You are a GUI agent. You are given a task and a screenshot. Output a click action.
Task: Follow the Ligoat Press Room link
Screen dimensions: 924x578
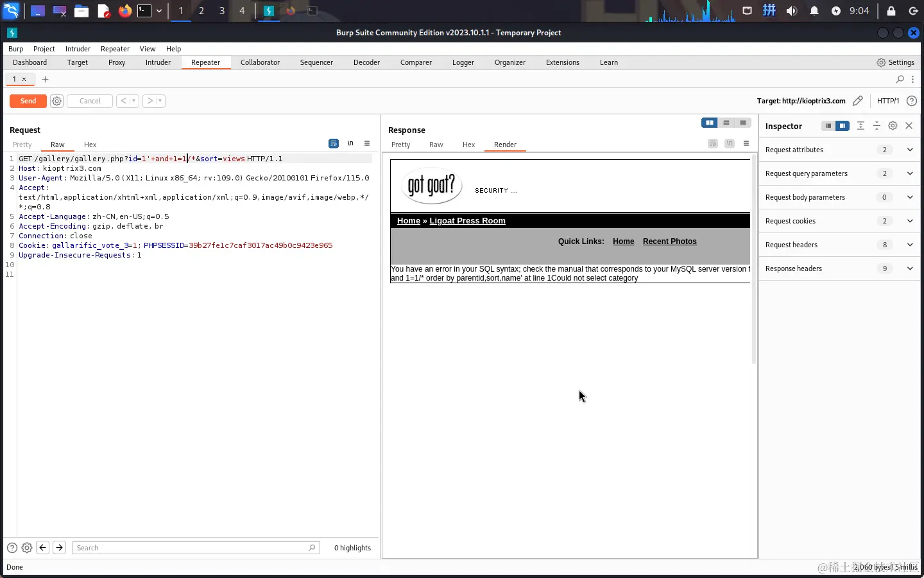[x=467, y=220]
